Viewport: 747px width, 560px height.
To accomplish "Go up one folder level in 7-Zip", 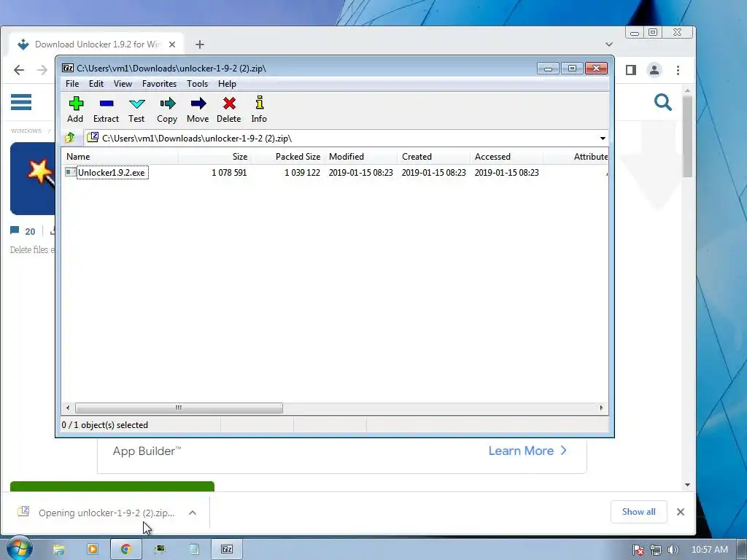I will coord(70,138).
